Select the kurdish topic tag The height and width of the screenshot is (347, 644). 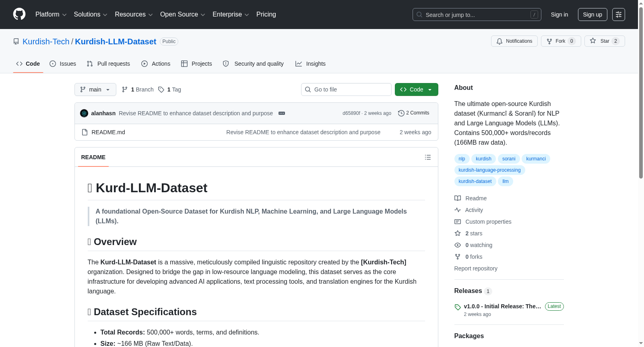(483, 159)
